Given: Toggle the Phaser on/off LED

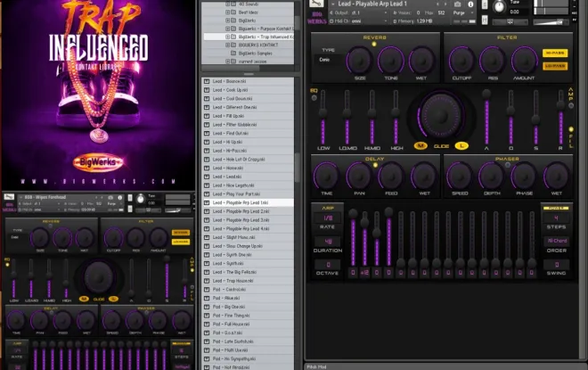Looking at the screenshot, I should (508, 165).
